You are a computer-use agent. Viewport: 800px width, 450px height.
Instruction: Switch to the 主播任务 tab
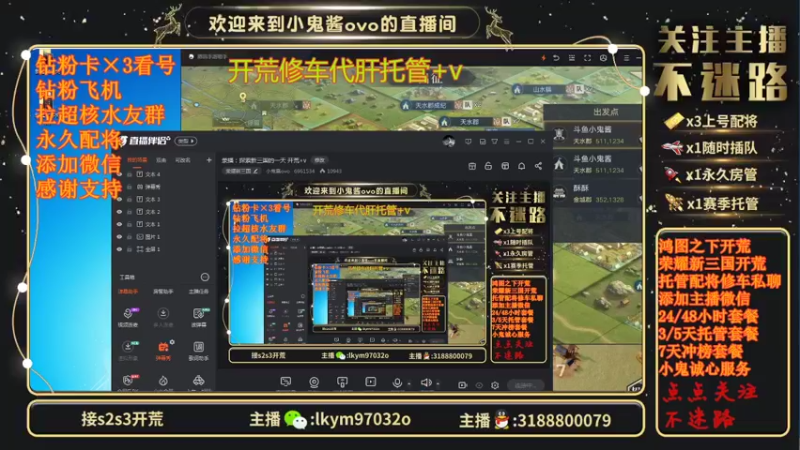[198, 292]
